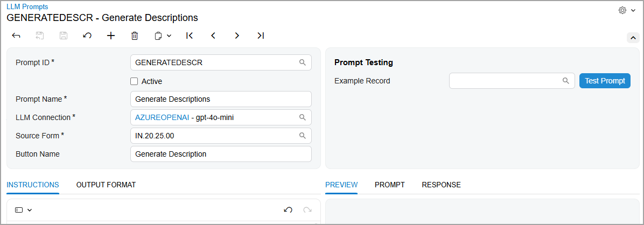
Task: Enable the Active checkbox
Action: coord(134,81)
